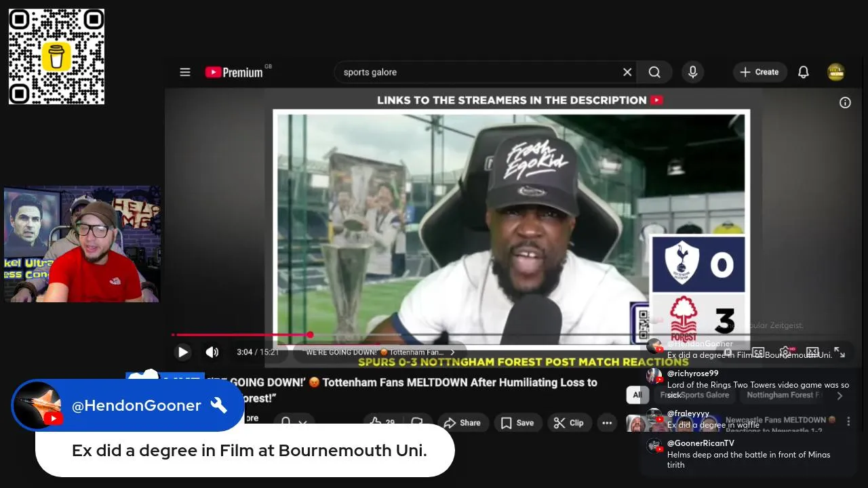Seek using the red progress scrubber
This screenshot has width=868, height=488.
pyautogui.click(x=310, y=334)
